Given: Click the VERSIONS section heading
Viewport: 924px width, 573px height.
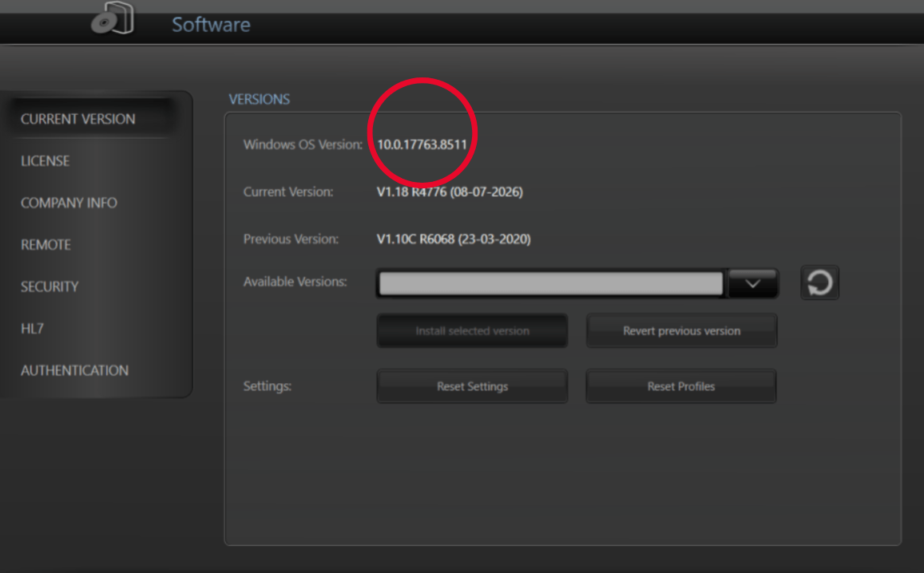Looking at the screenshot, I should [x=260, y=99].
